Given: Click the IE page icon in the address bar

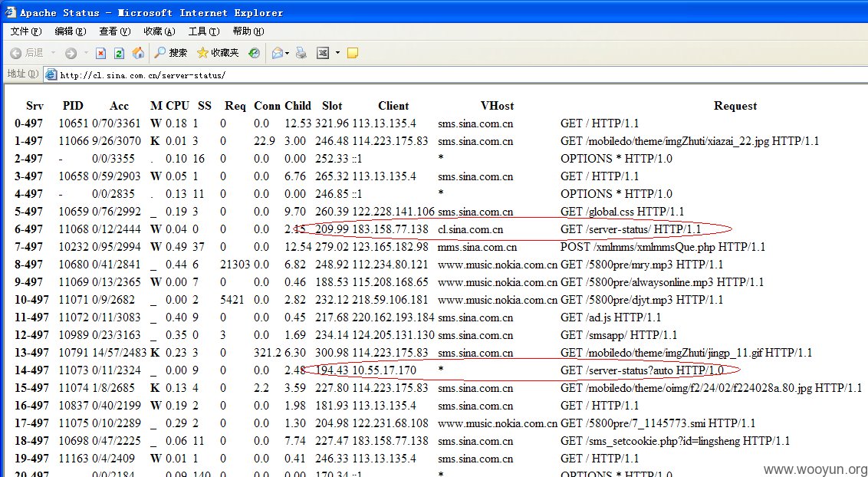Looking at the screenshot, I should pyautogui.click(x=51, y=74).
